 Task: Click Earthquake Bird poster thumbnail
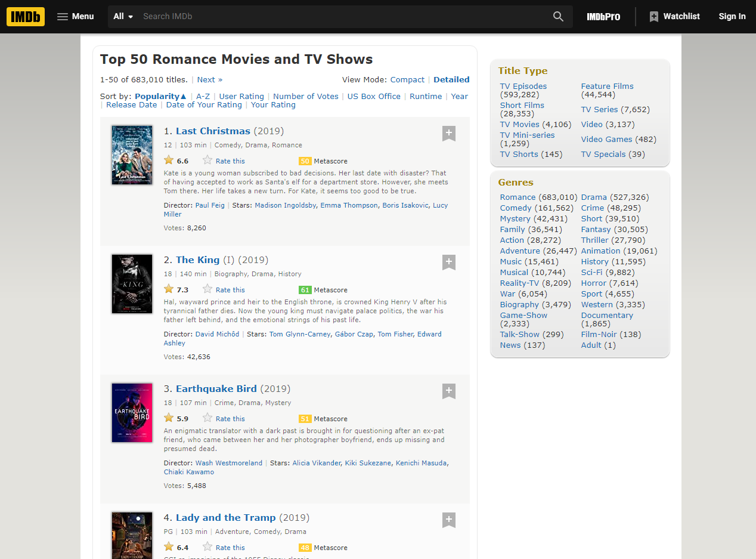click(x=132, y=413)
